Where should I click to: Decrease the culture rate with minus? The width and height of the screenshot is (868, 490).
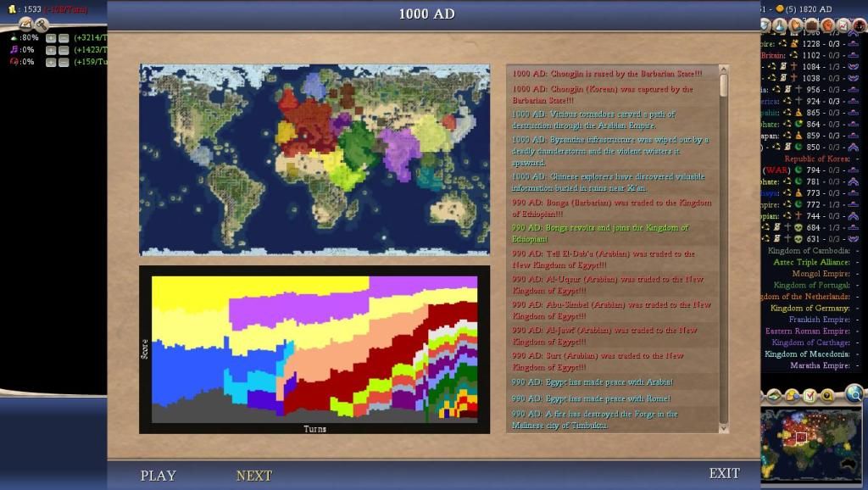(x=64, y=50)
